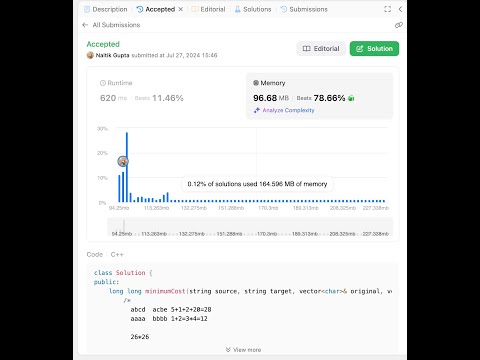Click the Naitik Gupta username

point(112,55)
